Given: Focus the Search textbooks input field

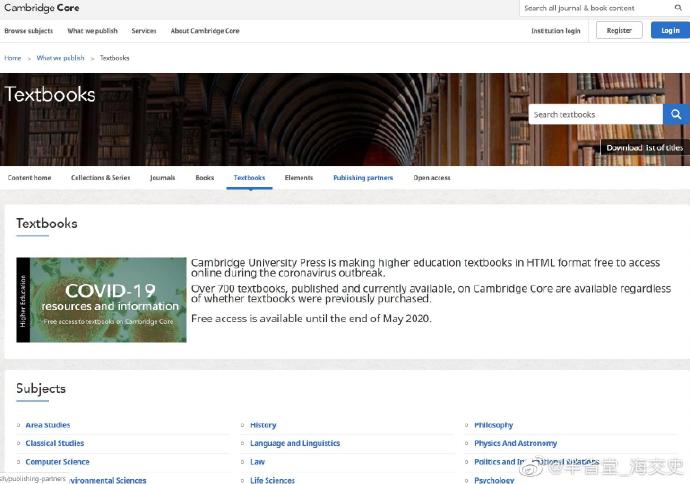Looking at the screenshot, I should coord(596,114).
